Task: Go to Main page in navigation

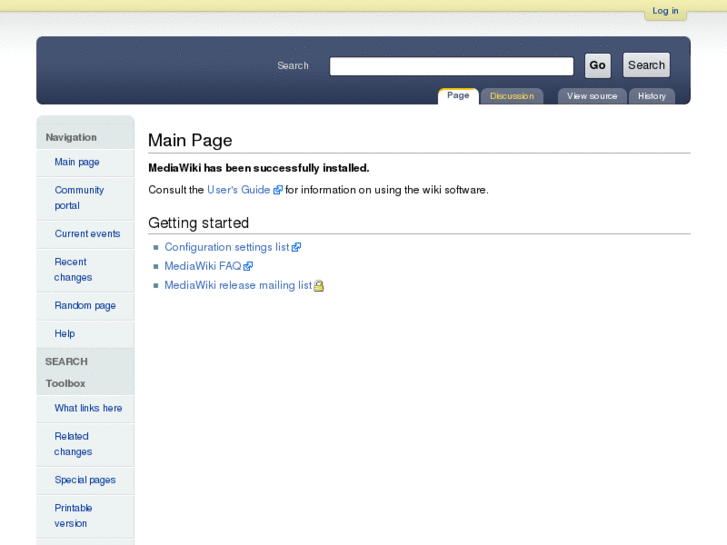Action: (x=77, y=162)
